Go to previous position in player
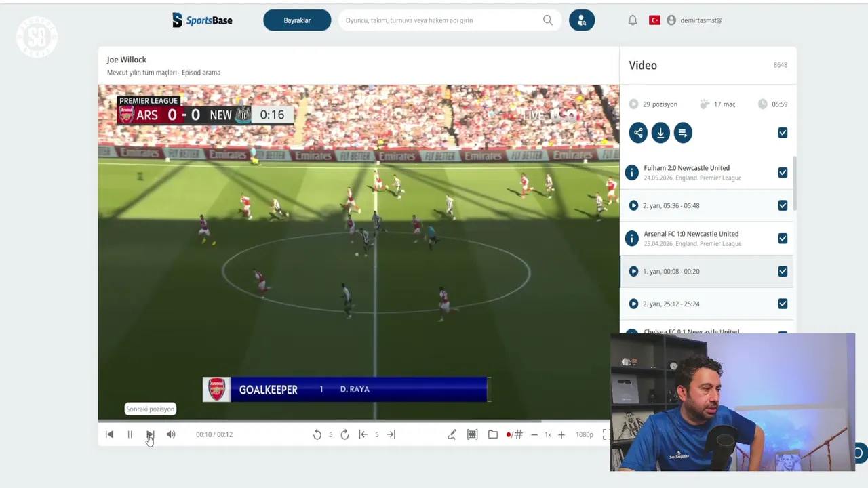868x488 pixels. (x=109, y=434)
